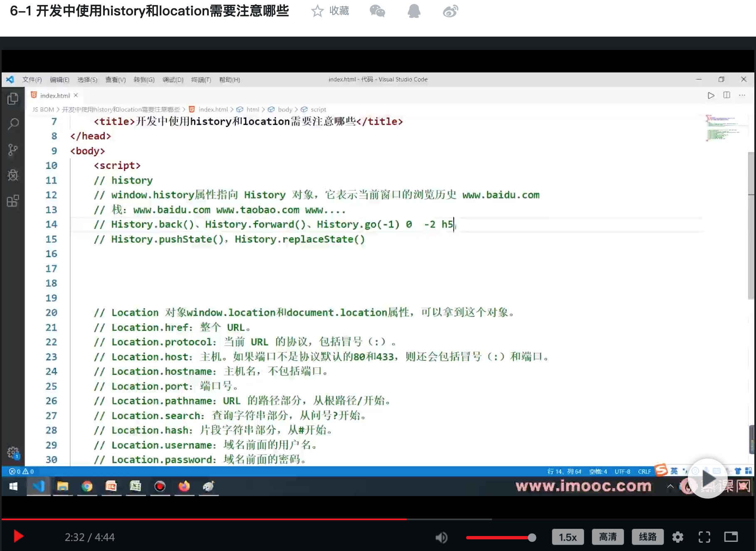The width and height of the screenshot is (756, 551).
Task: Open the Source Control panel
Action: [x=13, y=149]
